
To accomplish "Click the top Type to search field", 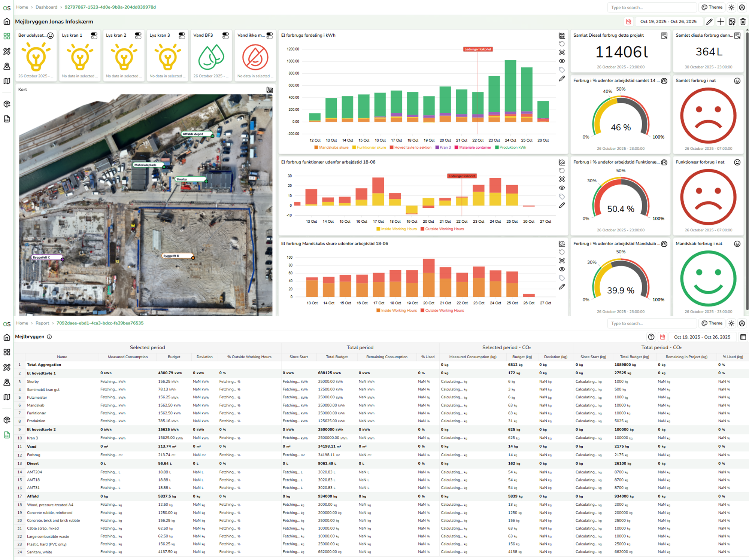I will tap(651, 7).
